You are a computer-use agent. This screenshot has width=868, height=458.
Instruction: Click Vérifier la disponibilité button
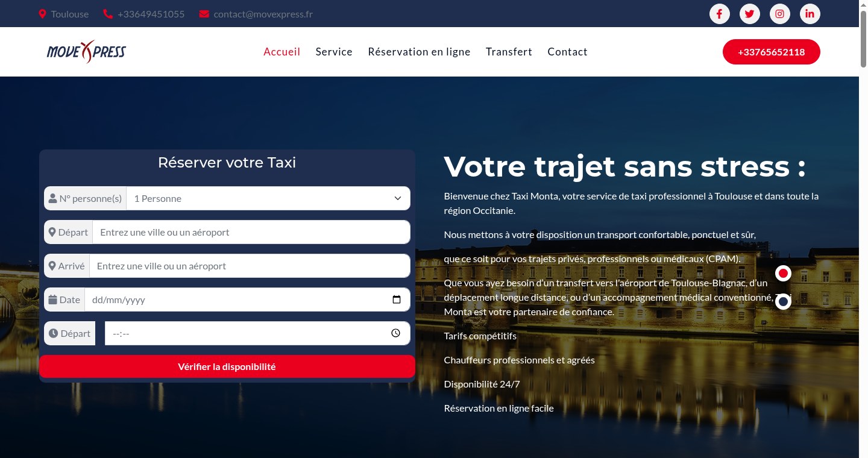(227, 366)
